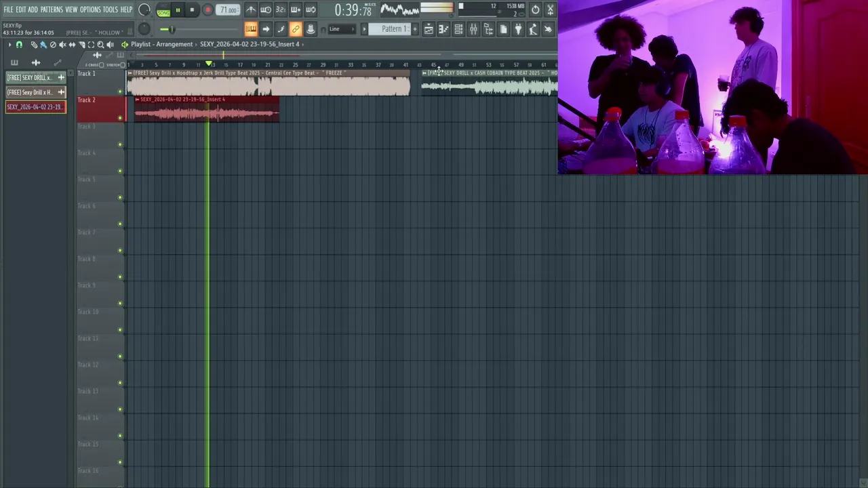Mute Track 1 with its green dot
The image size is (868, 488).
pos(120,91)
